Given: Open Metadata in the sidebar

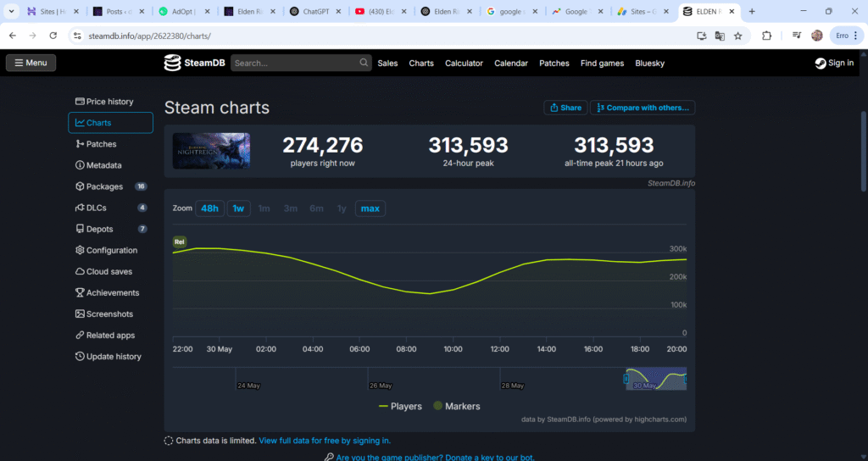Looking at the screenshot, I should coord(110,165).
